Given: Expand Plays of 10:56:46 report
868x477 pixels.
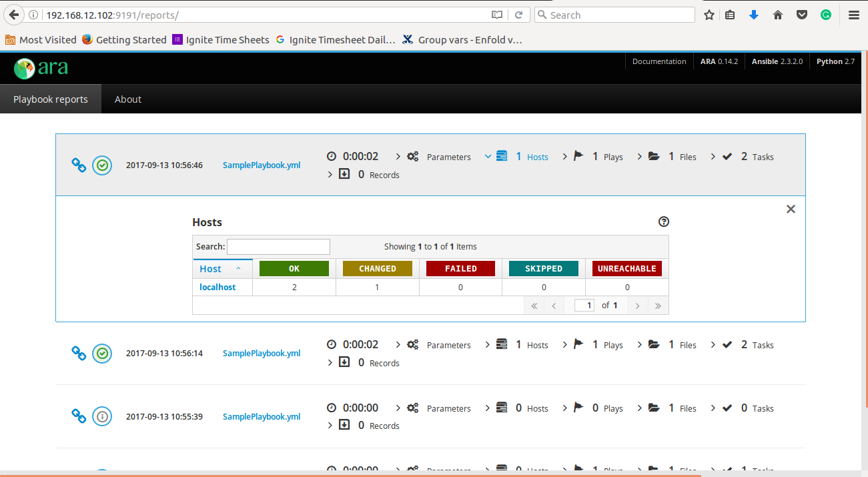Looking at the screenshot, I should click(592, 157).
